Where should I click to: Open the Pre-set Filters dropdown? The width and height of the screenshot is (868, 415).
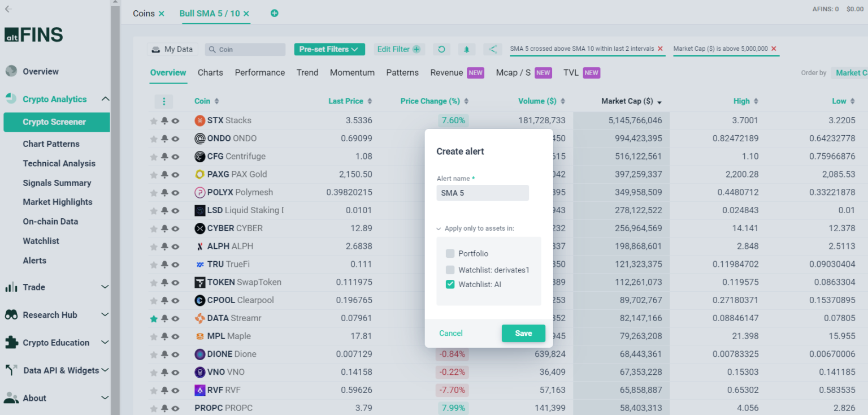point(329,49)
